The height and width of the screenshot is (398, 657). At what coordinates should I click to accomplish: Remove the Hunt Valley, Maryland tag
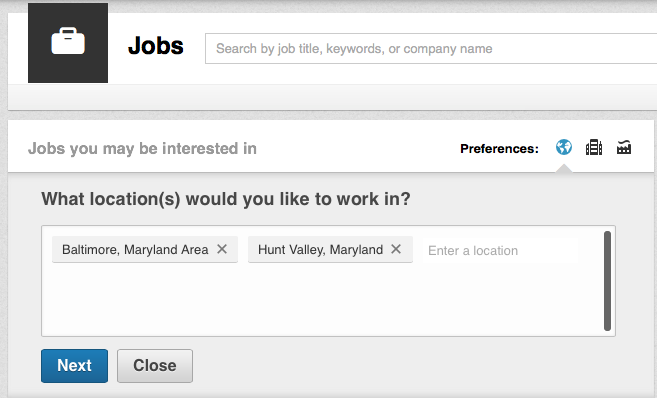coord(396,249)
